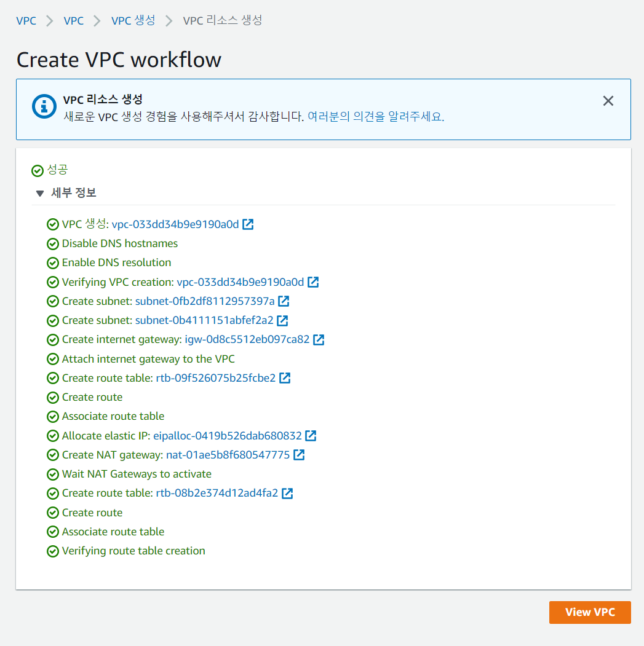
Task: Click check icon beside Attach internet gateway
Action: click(53, 359)
